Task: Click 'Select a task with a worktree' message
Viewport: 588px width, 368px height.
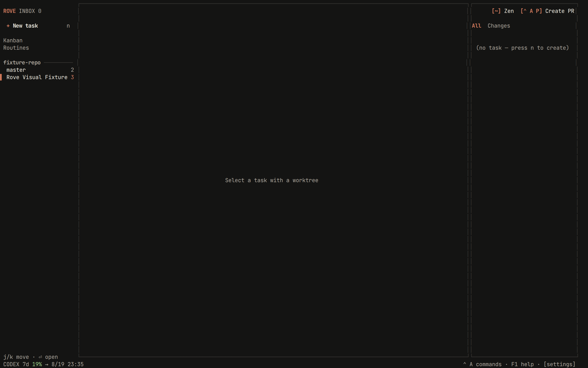Action: pos(272,180)
